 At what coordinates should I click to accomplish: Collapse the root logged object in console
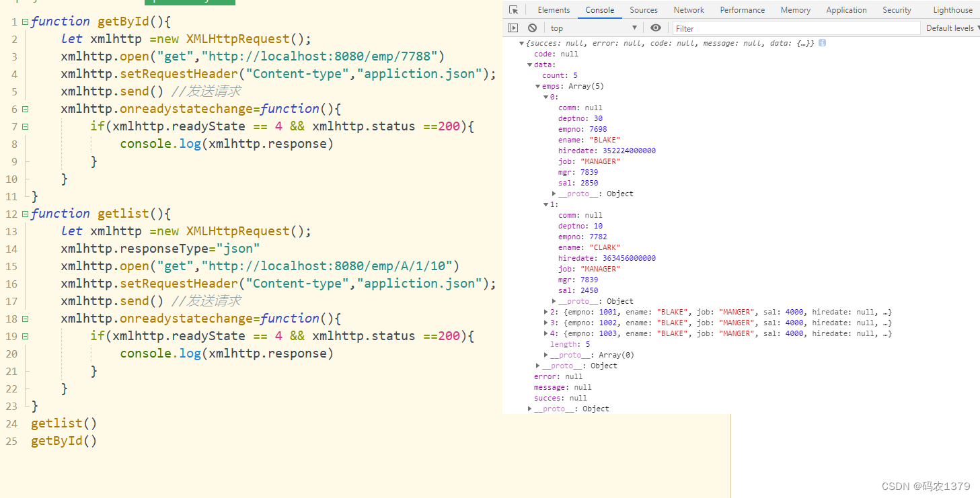point(522,43)
